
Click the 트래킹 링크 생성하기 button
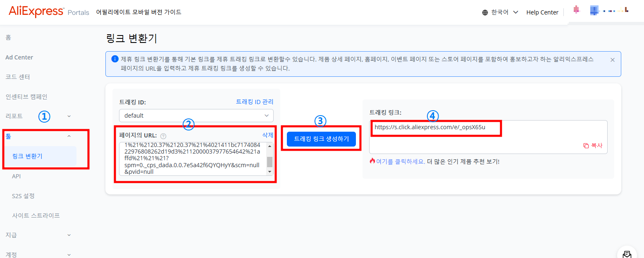[321, 139]
